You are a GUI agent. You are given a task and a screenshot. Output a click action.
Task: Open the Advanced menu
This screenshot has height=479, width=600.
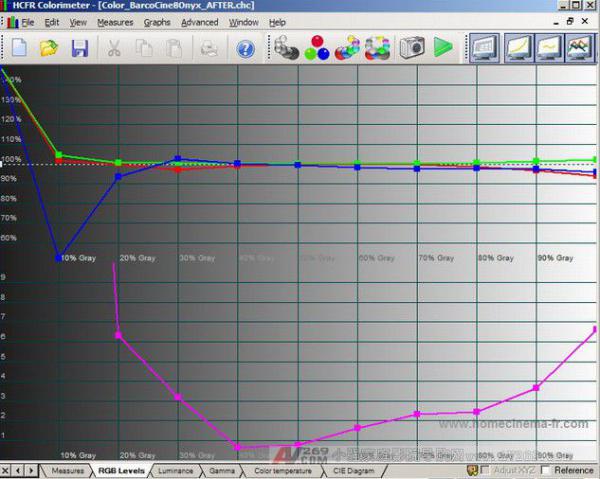[x=199, y=22]
